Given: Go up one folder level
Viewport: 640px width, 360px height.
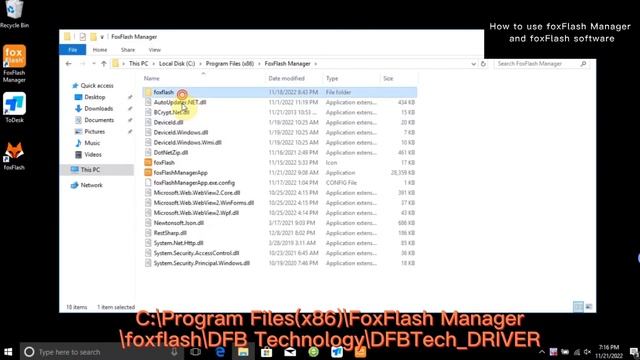Looking at the screenshot, I should [104, 64].
